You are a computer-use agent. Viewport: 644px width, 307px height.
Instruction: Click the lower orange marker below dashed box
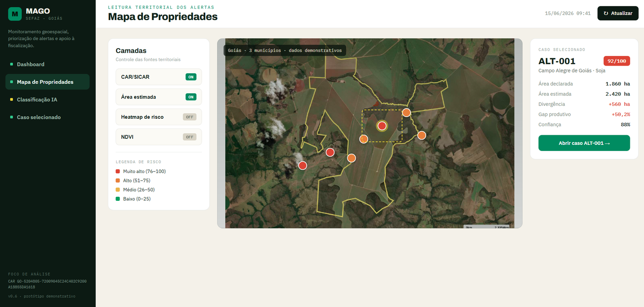coord(351,158)
